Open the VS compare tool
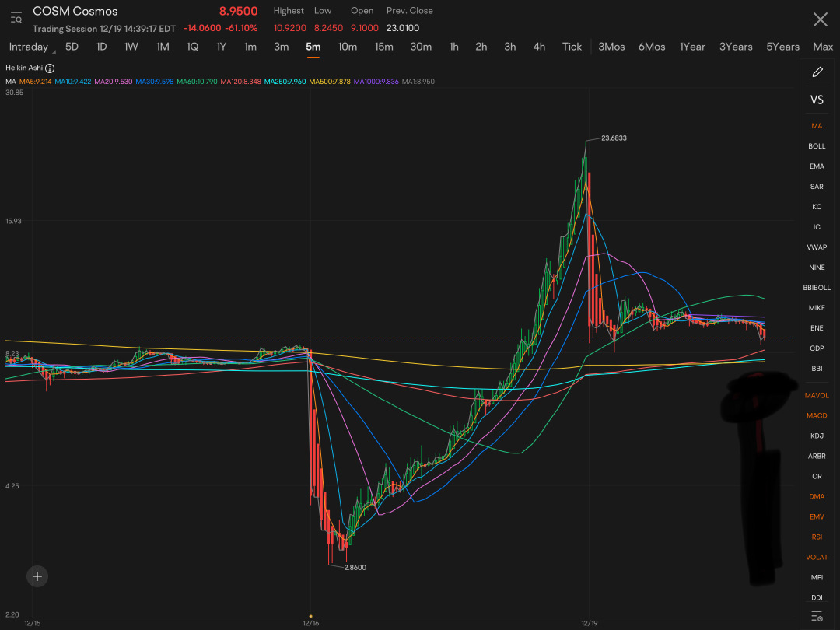 click(817, 100)
